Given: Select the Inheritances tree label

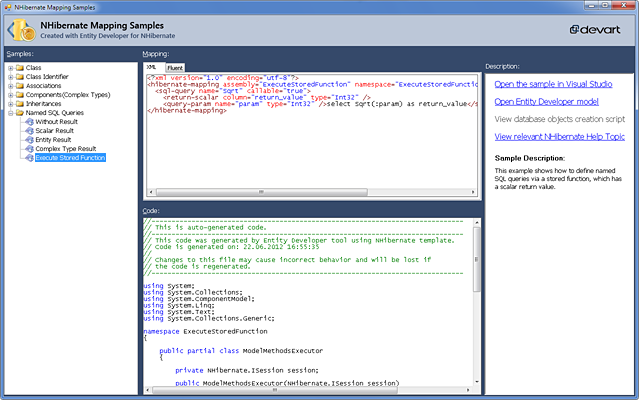Looking at the screenshot, I should click(x=43, y=103).
